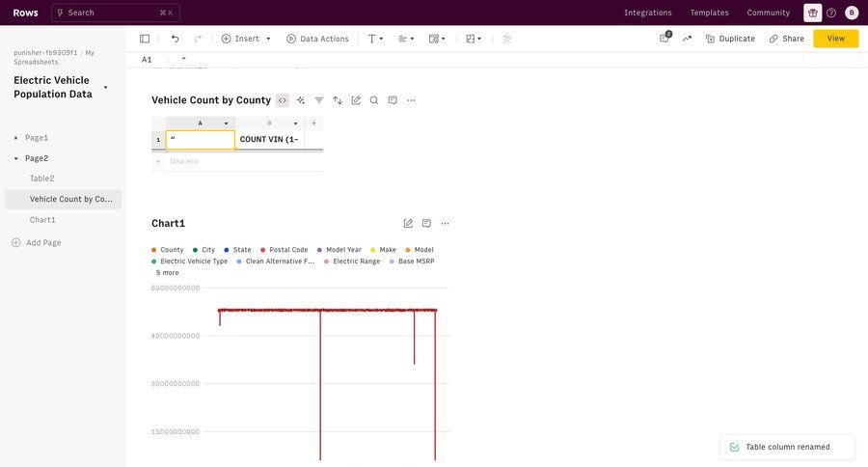Expand the Page1 tree item

16,138
